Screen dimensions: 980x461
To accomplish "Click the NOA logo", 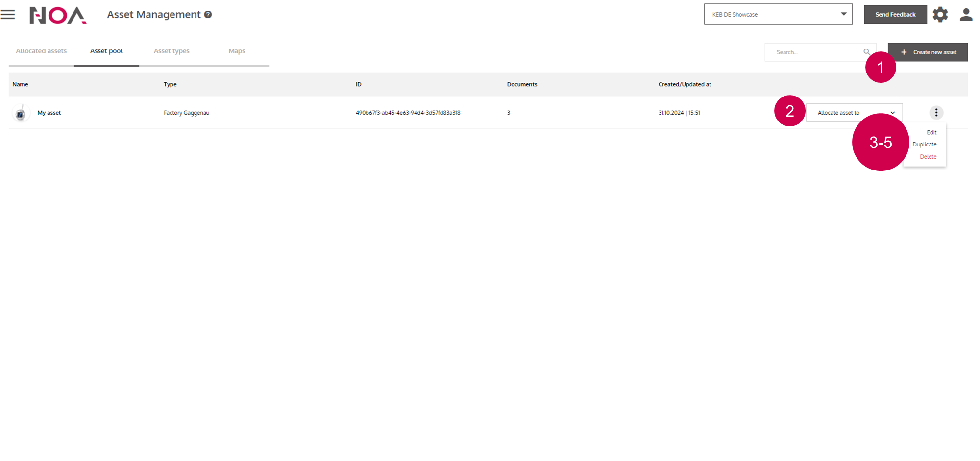I will tap(58, 15).
